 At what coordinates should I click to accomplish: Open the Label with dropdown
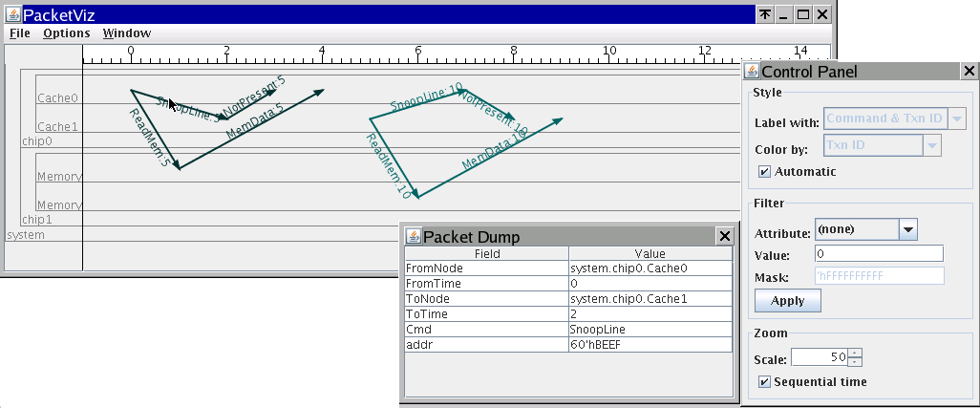(956, 119)
